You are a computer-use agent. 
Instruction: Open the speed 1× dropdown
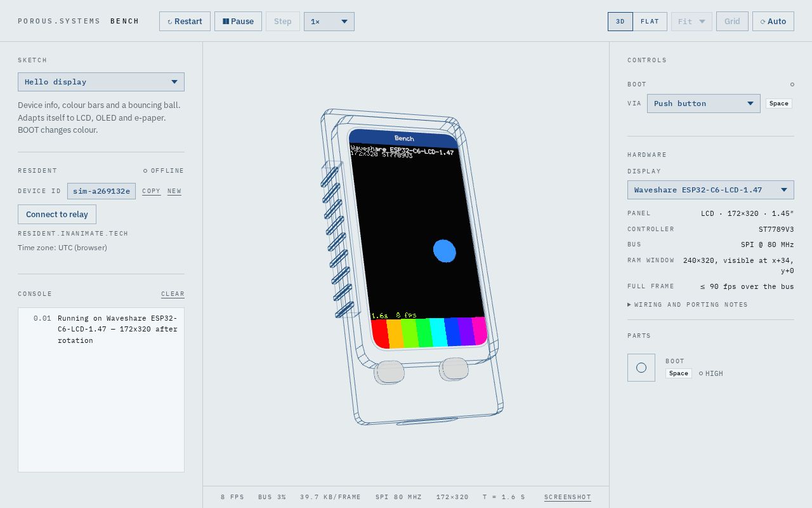(329, 22)
